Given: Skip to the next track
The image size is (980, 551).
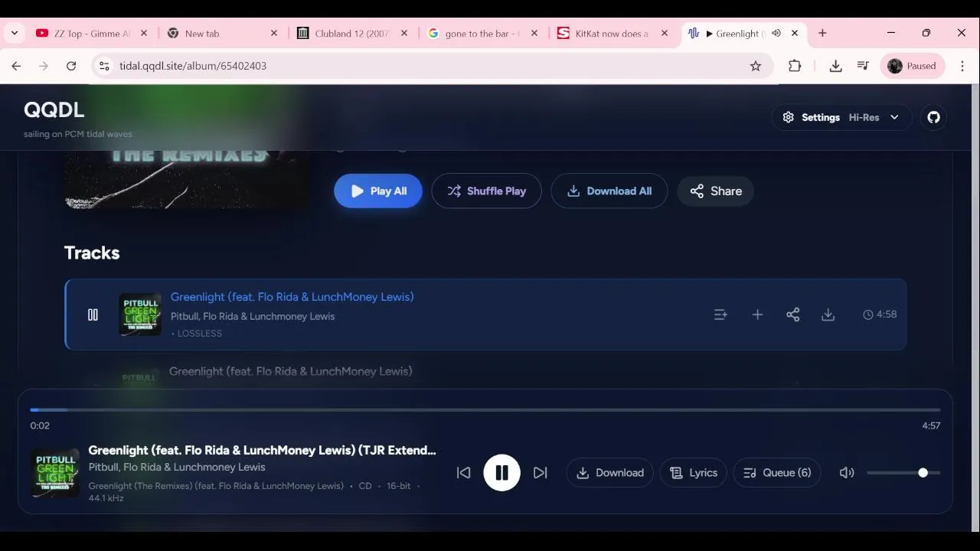Looking at the screenshot, I should click(x=541, y=473).
